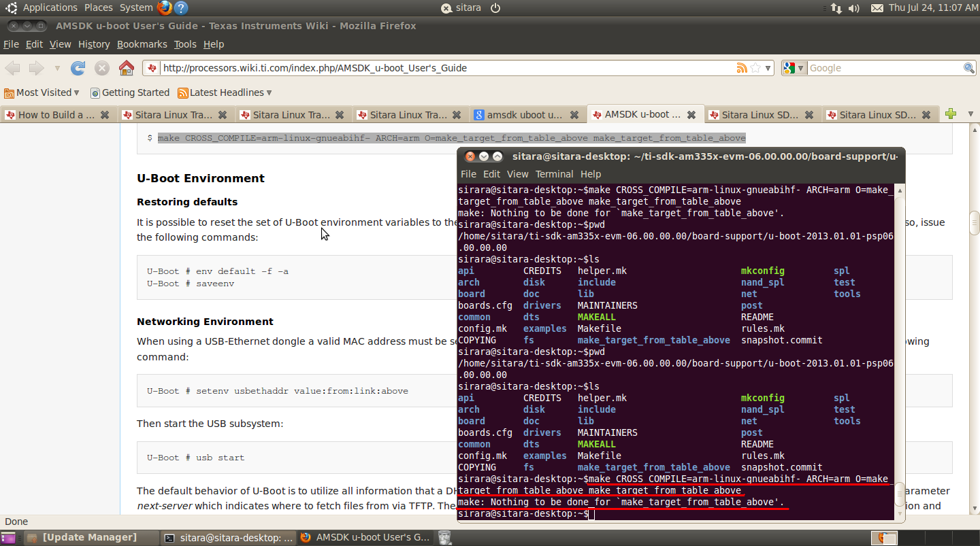
Task: Click the Firefox page vertical scrollbar thumb
Action: coord(975,224)
